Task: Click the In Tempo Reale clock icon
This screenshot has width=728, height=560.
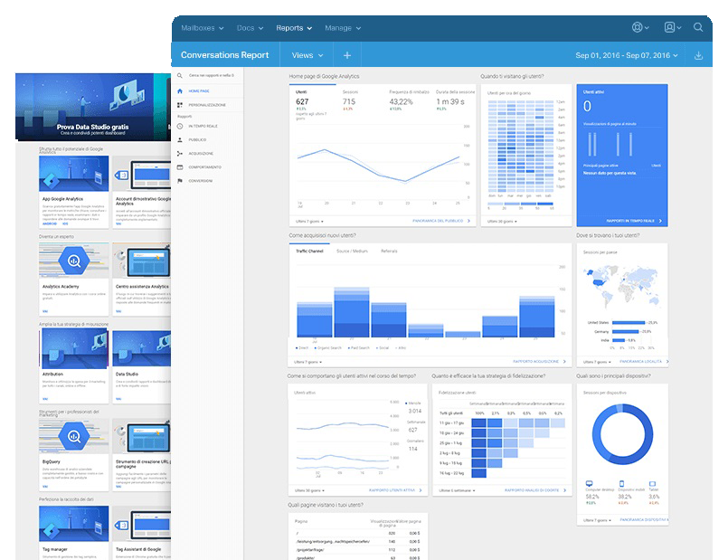Action: [x=180, y=127]
